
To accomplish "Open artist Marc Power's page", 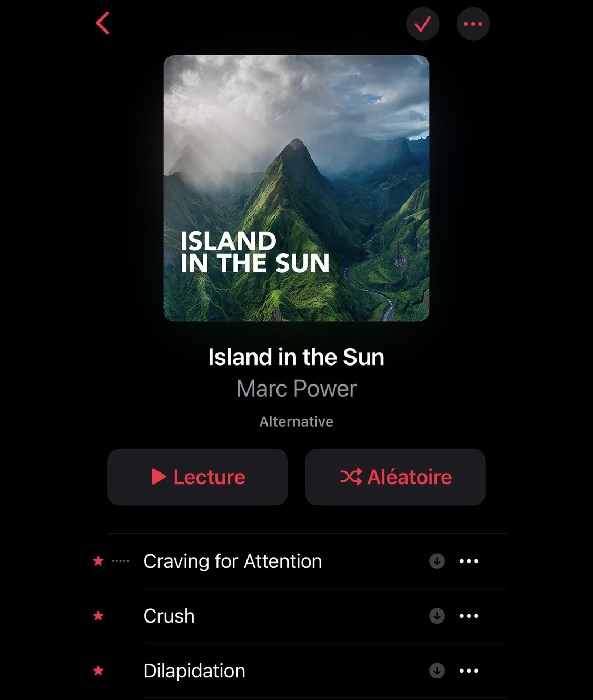I will coord(296,389).
